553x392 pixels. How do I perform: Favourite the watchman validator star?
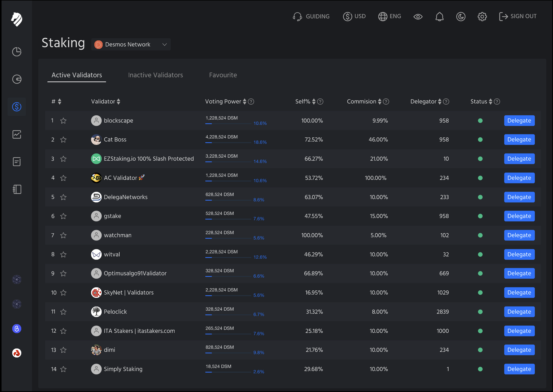click(x=63, y=235)
